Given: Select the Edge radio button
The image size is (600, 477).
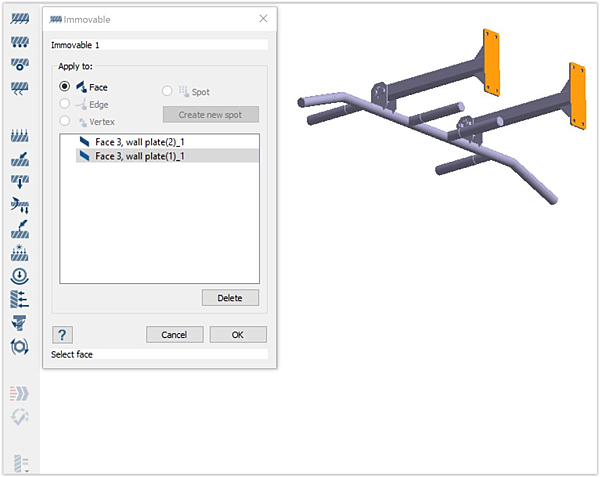Looking at the screenshot, I should (x=65, y=104).
